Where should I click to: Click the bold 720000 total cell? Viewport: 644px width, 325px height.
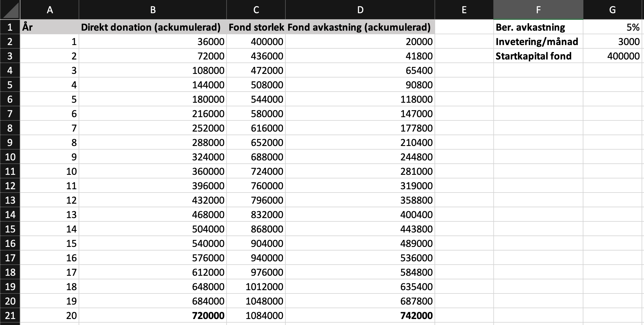click(153, 316)
